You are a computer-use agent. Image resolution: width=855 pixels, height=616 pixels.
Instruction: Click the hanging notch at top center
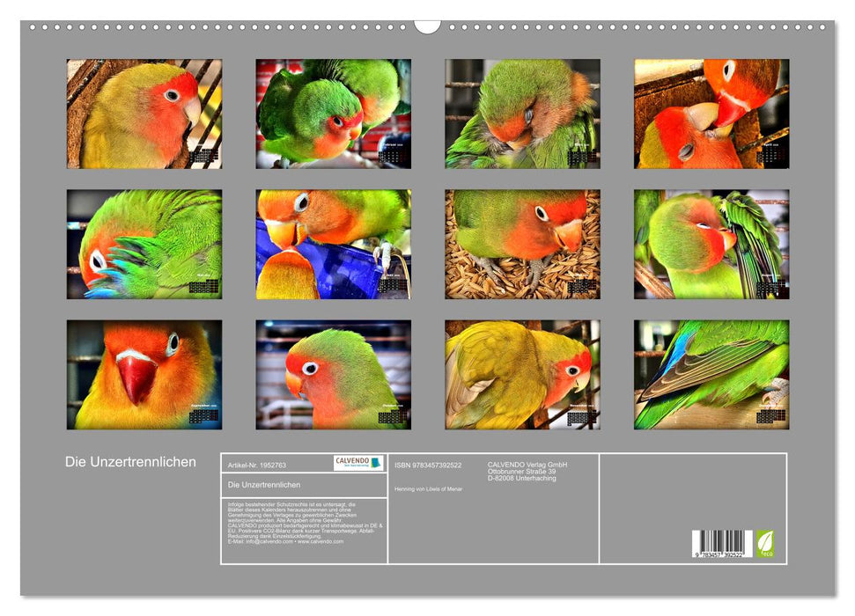pyautogui.click(x=427, y=26)
